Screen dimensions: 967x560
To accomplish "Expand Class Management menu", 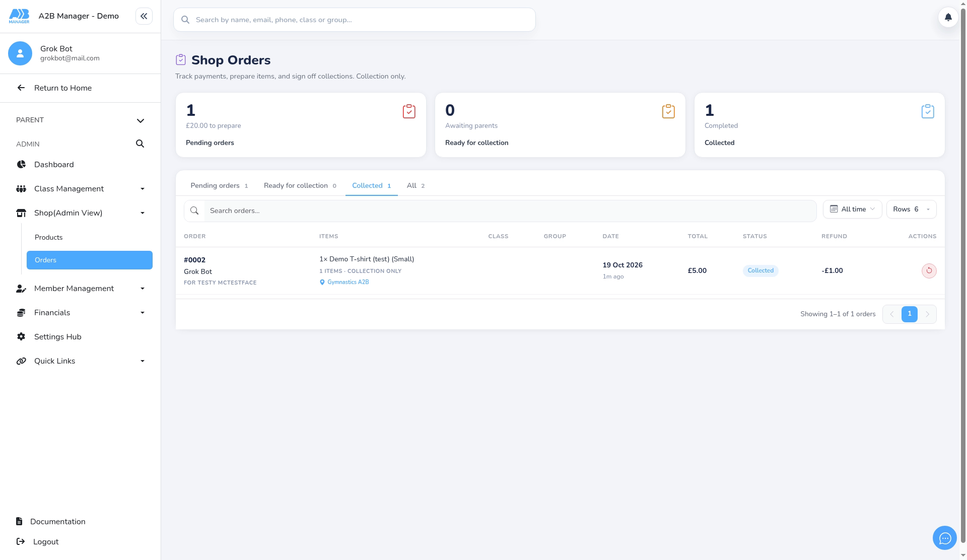I will coord(81,189).
